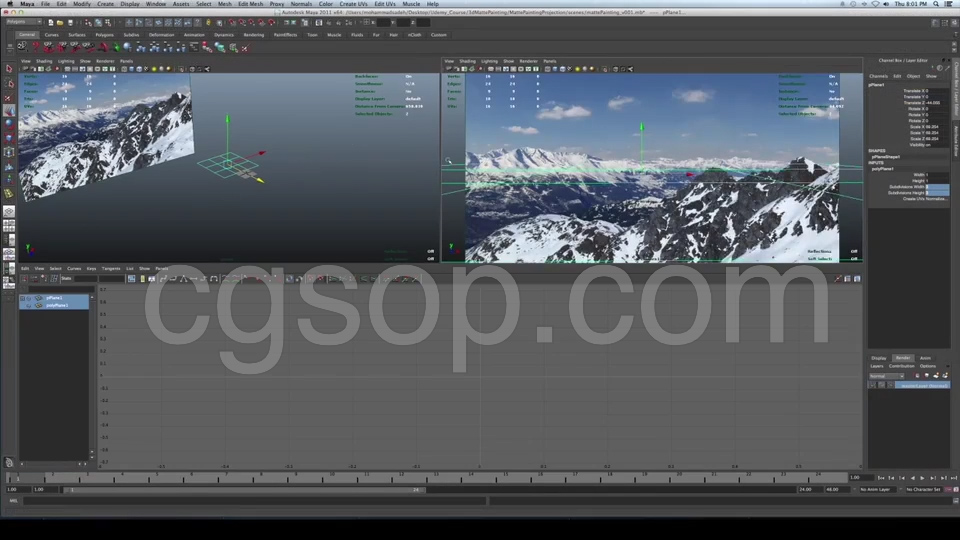Open the Mesh menu
Viewport: 960px width, 540px height.
[x=225, y=4]
